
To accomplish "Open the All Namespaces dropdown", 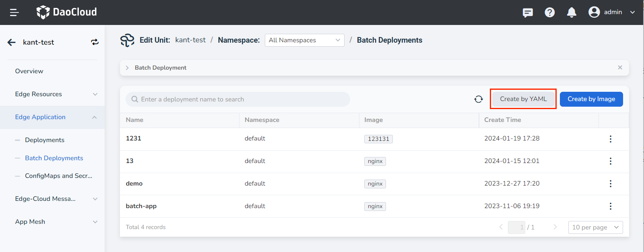I will (304, 40).
